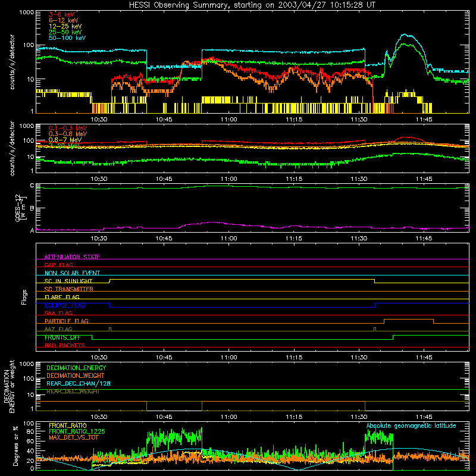This screenshot has width=476, height=476.
Task: Click the 0.3-0.8 MeV legend label
Action: point(68,134)
